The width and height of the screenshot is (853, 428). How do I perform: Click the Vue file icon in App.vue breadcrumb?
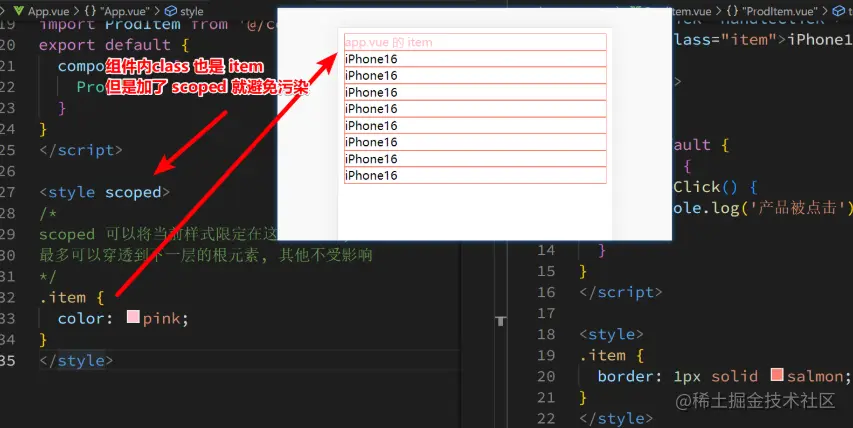pos(18,10)
